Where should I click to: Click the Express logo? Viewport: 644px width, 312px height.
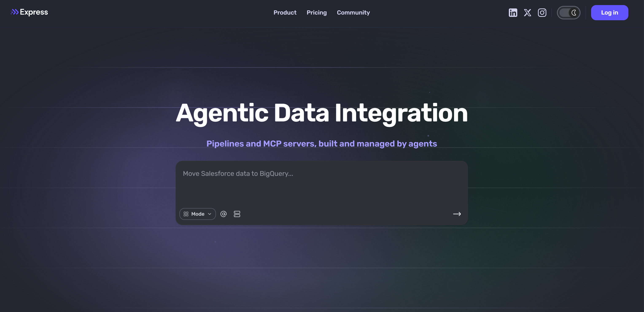pyautogui.click(x=29, y=12)
